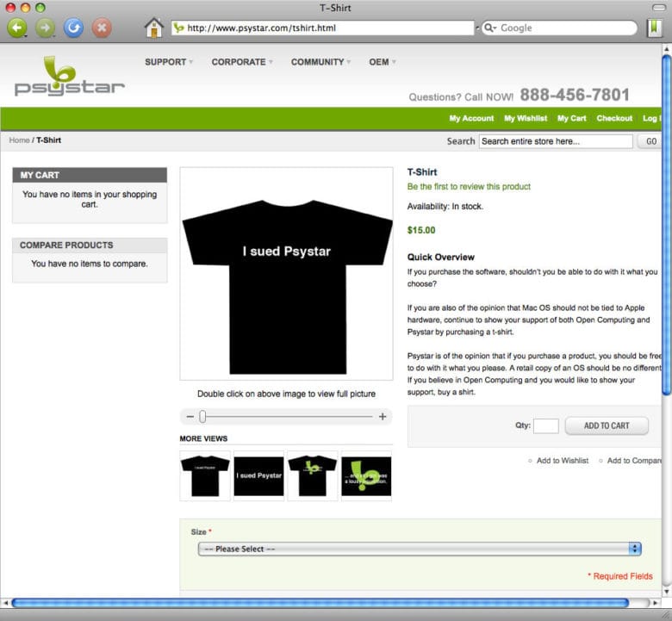Focus the URL address bar
672x621 pixels.
pos(322,28)
